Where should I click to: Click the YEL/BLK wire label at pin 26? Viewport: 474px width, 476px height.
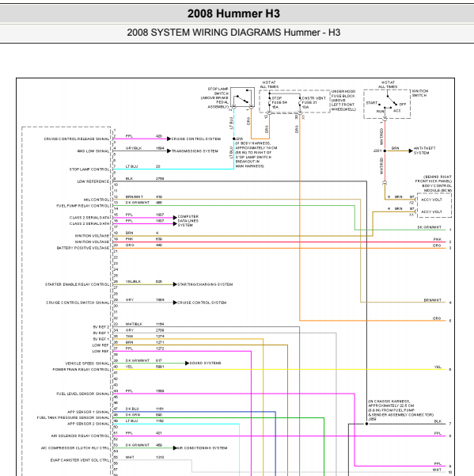pos(133,282)
